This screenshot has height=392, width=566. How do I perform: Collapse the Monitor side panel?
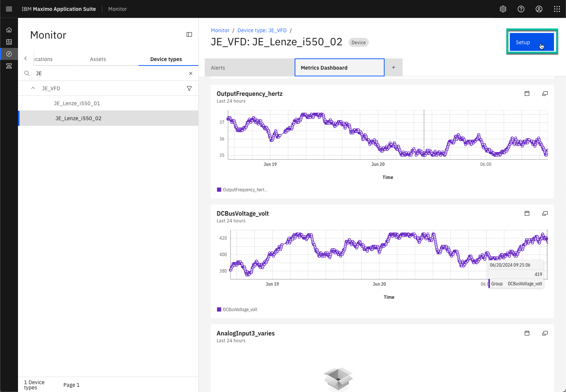click(189, 34)
